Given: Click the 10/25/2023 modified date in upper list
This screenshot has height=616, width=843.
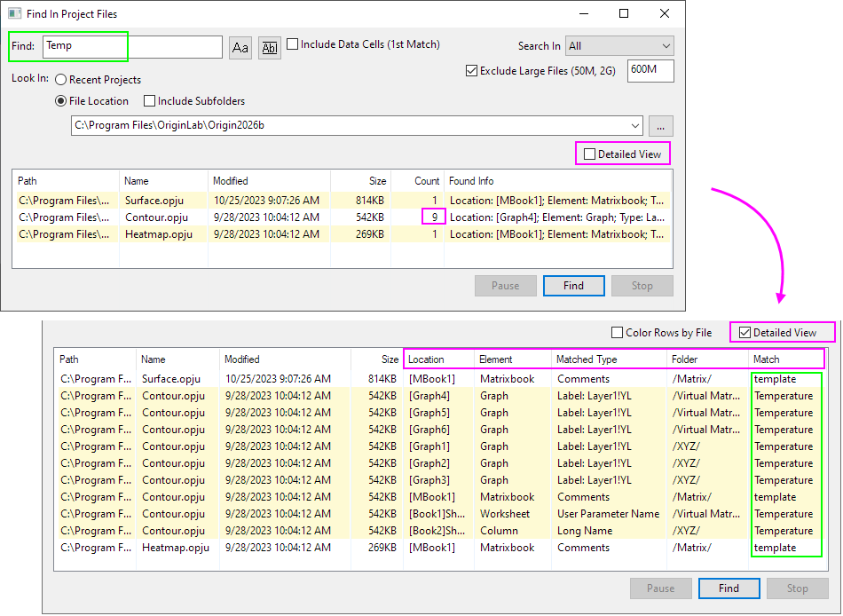Looking at the screenshot, I should 267,200.
